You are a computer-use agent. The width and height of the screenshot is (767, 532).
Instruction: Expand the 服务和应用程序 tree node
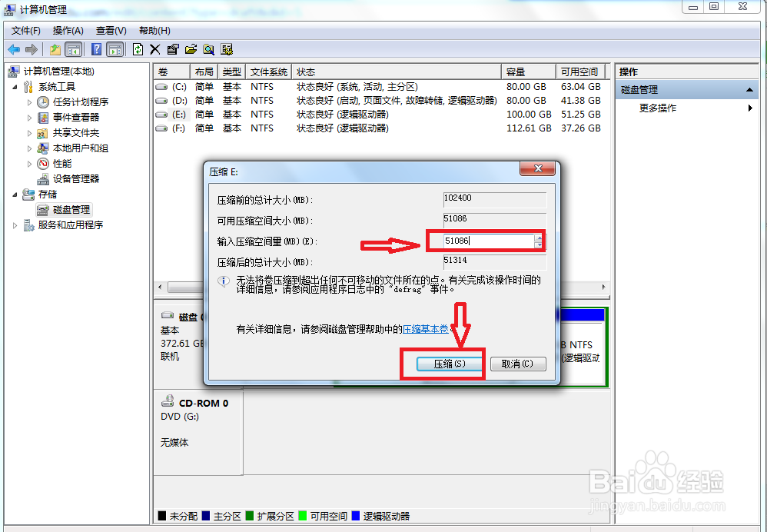(14, 224)
